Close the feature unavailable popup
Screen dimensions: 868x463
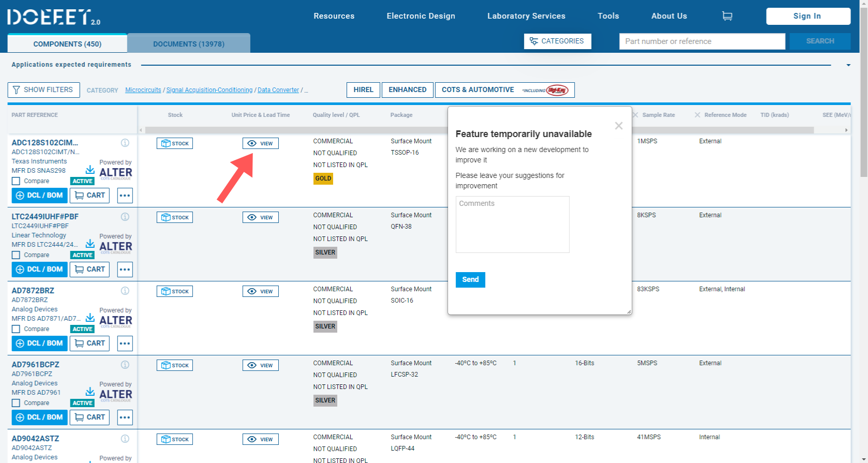pyautogui.click(x=619, y=126)
